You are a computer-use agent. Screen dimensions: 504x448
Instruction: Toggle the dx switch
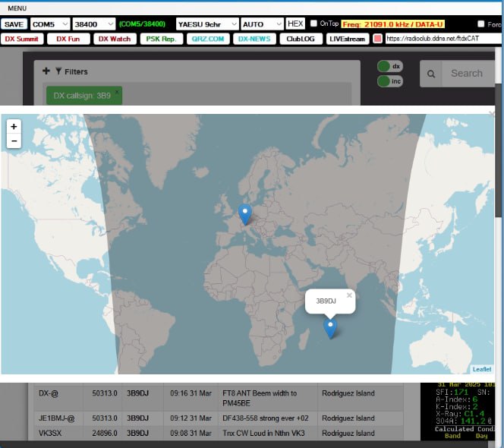click(x=389, y=67)
